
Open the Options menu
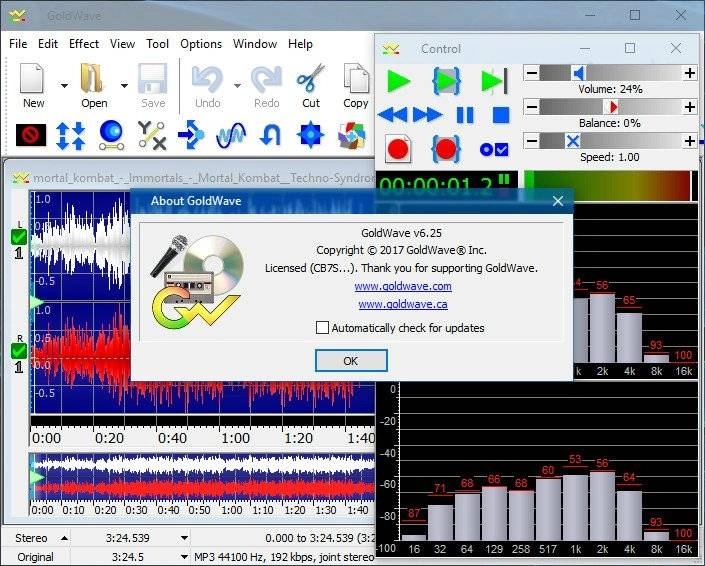coord(201,44)
